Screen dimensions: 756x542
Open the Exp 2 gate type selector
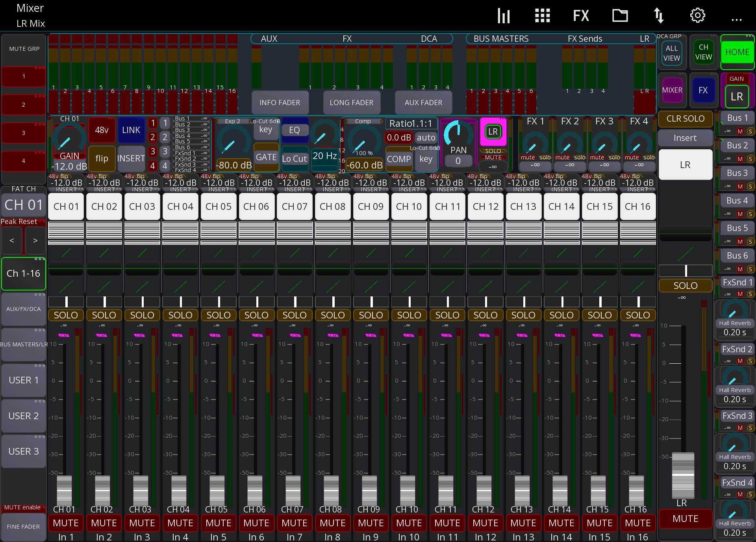pos(233,121)
